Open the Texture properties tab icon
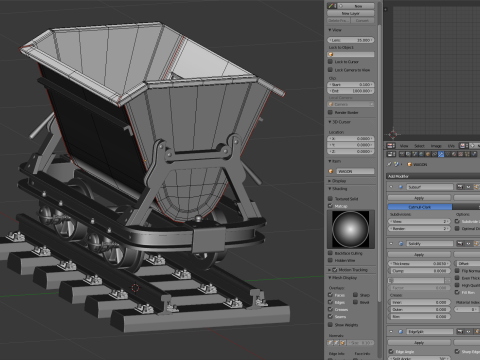 pyautogui.click(x=461, y=154)
